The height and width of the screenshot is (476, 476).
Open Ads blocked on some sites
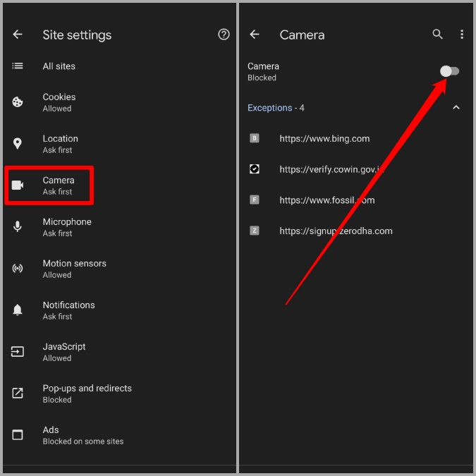pos(119,435)
